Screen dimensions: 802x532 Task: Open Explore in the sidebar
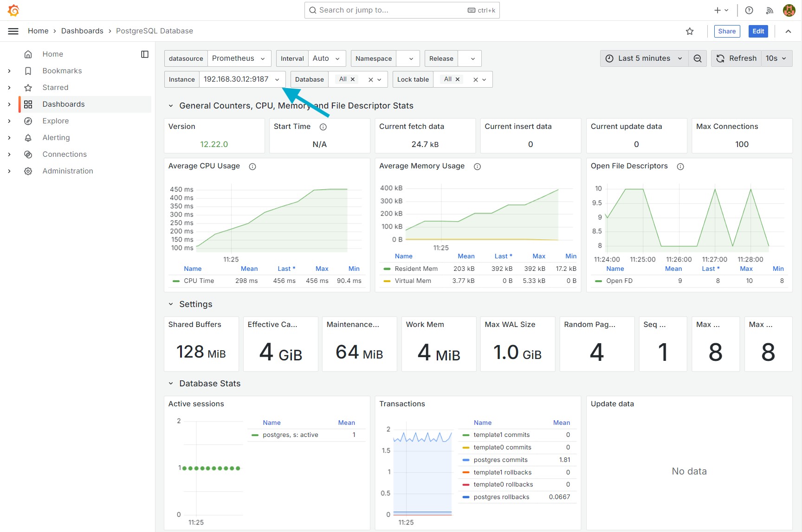coord(56,121)
